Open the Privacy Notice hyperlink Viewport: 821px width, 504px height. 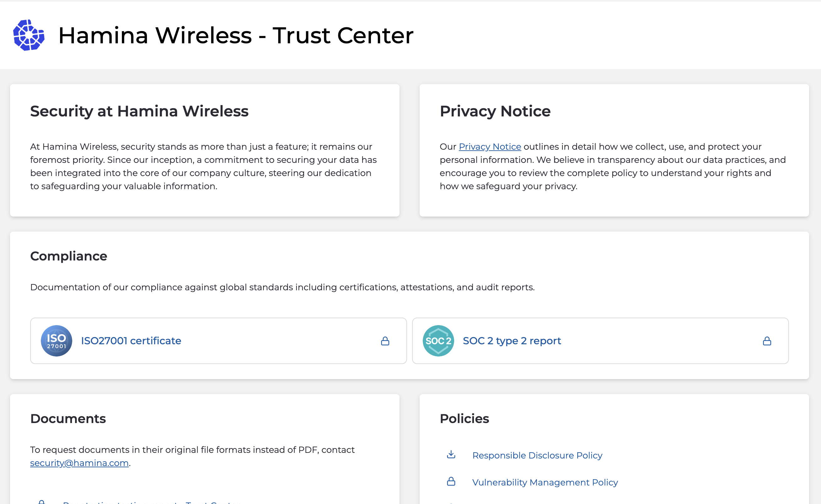[x=489, y=147]
